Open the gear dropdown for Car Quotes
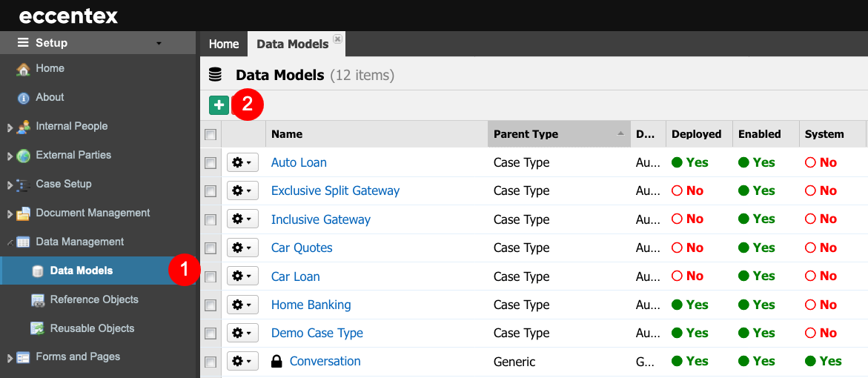This screenshot has width=868, height=378. (242, 248)
